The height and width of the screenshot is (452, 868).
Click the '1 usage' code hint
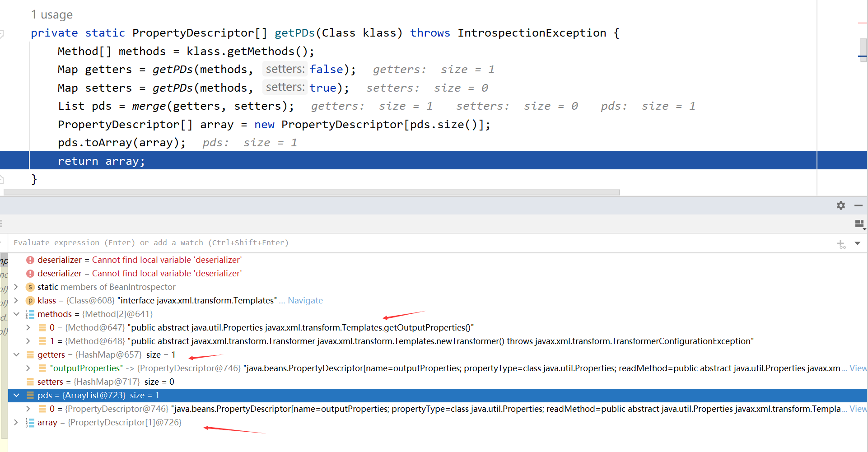tap(52, 15)
